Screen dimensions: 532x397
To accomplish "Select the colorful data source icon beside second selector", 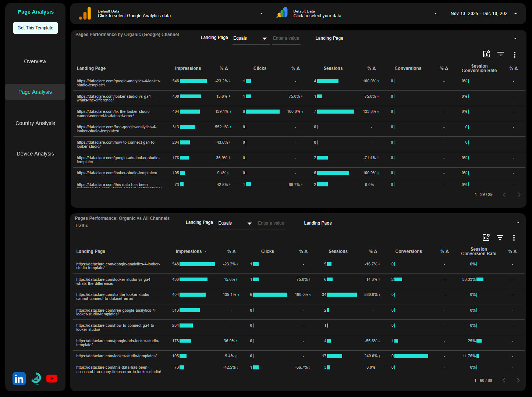I will pos(282,13).
